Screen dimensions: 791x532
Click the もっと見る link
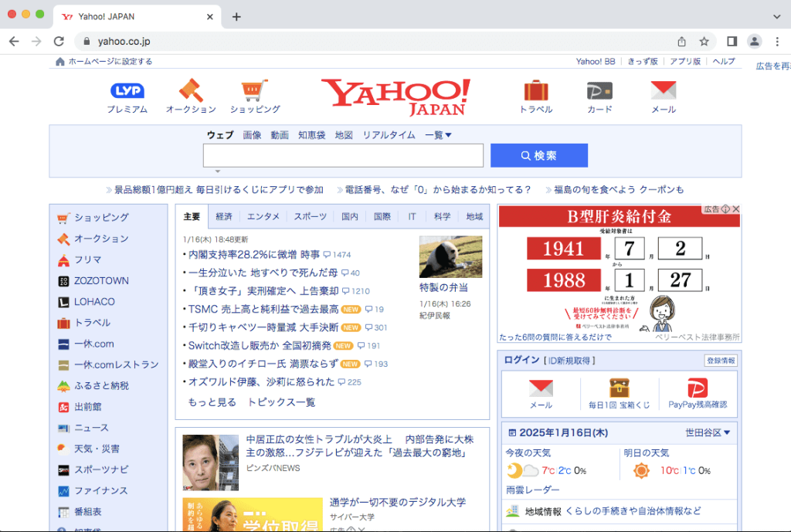click(x=212, y=402)
